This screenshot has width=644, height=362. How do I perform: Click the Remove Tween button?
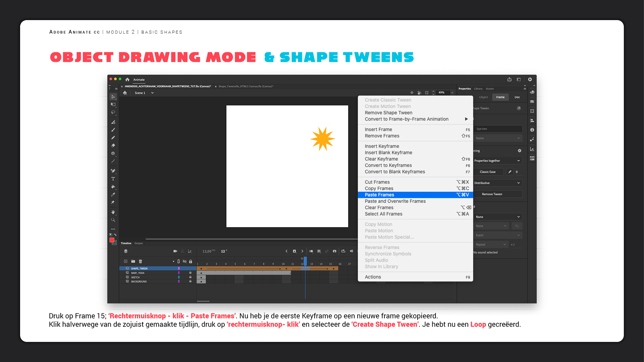point(492,194)
